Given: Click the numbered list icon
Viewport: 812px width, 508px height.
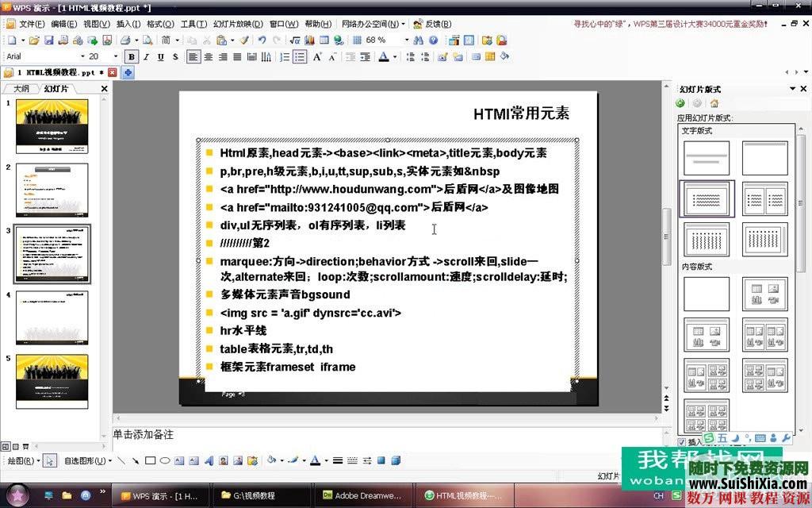Looking at the screenshot, I should [x=285, y=56].
